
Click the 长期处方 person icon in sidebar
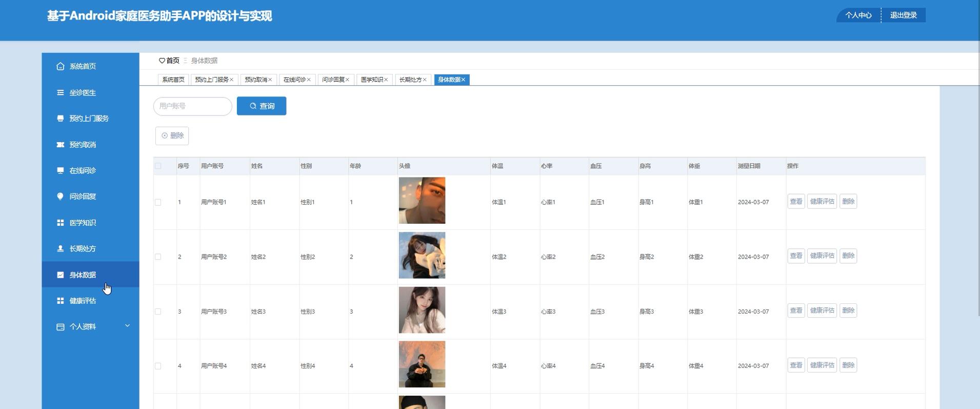click(x=61, y=248)
